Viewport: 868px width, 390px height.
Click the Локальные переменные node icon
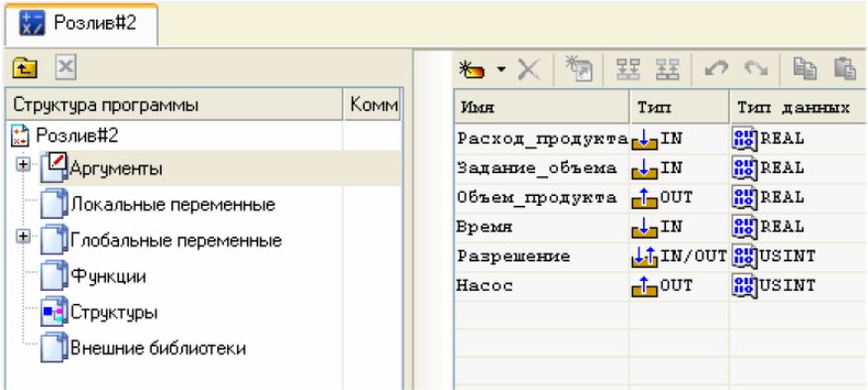coord(54,204)
